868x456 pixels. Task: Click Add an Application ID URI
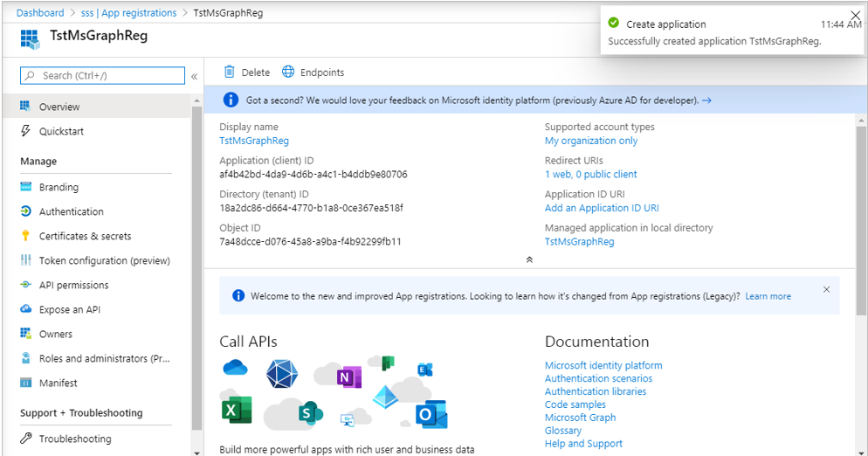point(602,208)
